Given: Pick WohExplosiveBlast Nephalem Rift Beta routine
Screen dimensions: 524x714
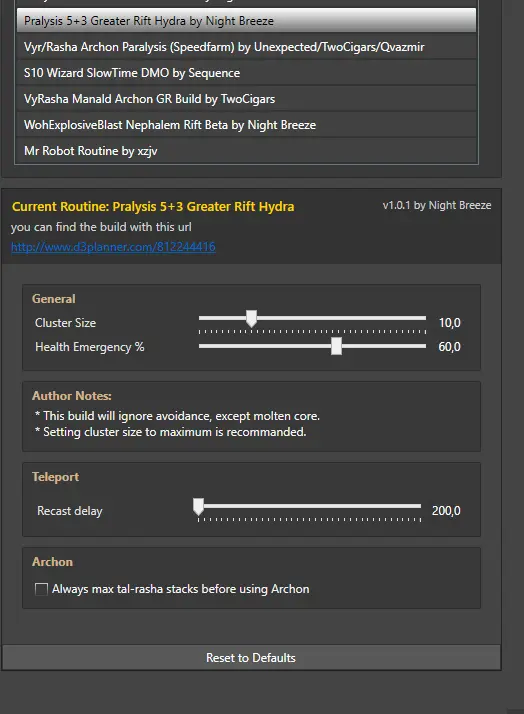Looking at the screenshot, I should [x=246, y=125].
